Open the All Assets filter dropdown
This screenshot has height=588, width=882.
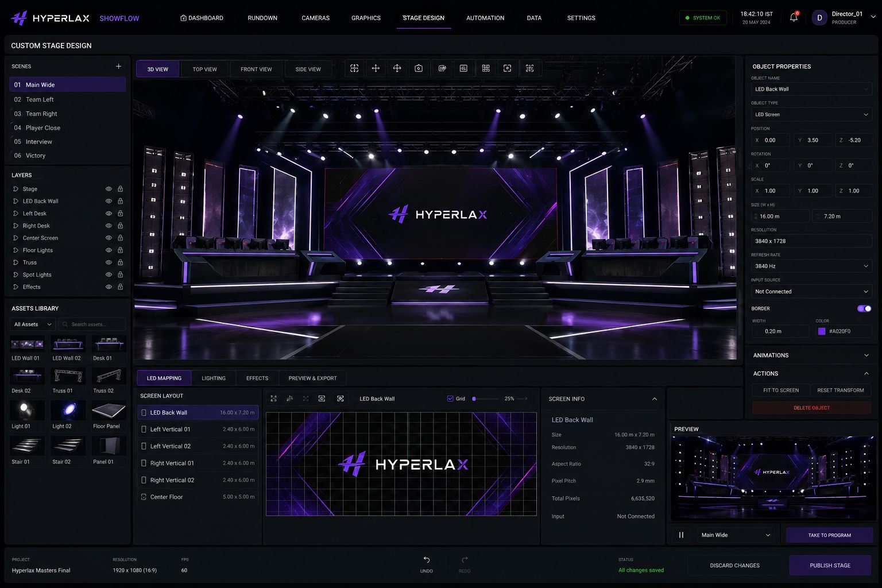click(33, 324)
